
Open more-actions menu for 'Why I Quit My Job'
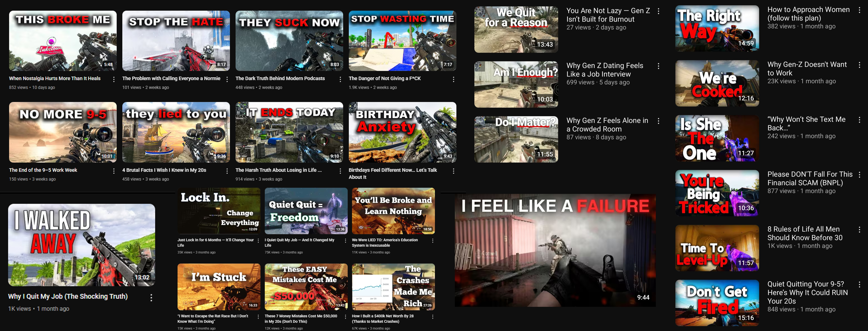point(151,298)
